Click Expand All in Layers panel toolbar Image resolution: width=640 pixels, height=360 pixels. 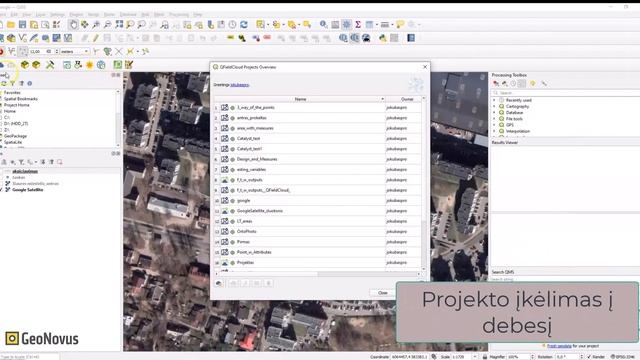click(42, 162)
